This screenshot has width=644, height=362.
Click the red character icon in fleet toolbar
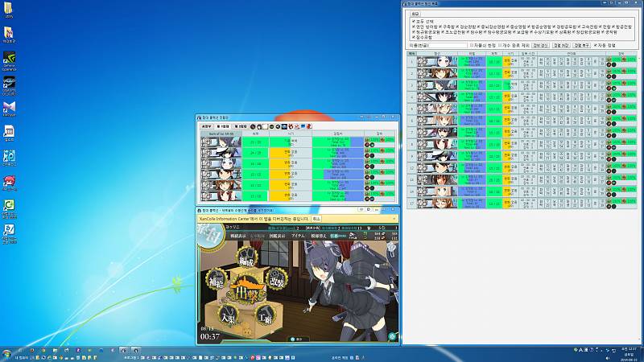pos(308,126)
